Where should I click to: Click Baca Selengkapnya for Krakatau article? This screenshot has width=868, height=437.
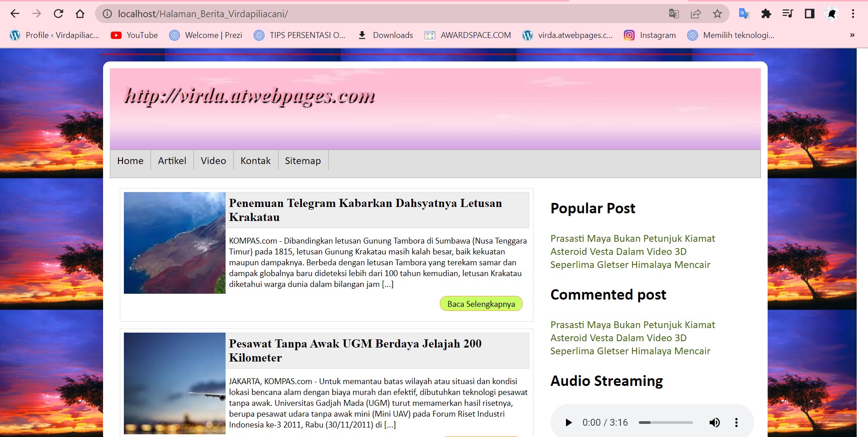point(481,304)
